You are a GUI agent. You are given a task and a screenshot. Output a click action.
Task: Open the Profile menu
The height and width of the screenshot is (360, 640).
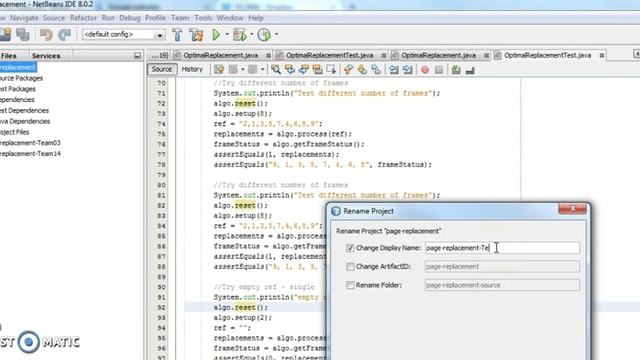point(156,18)
